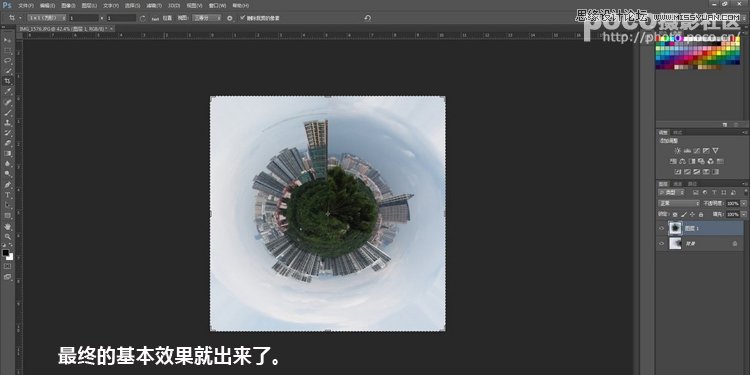Select the Pen tool
This screenshot has height=375, width=750.
click(8, 185)
